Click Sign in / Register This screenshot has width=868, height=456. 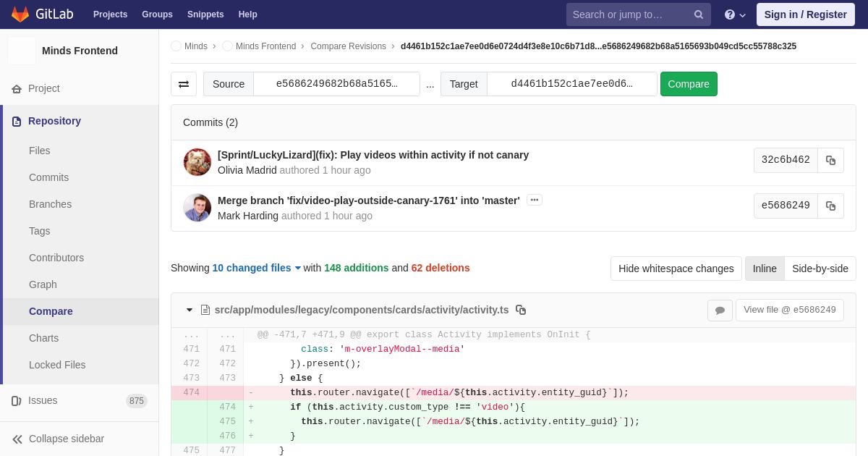pyautogui.click(x=805, y=14)
